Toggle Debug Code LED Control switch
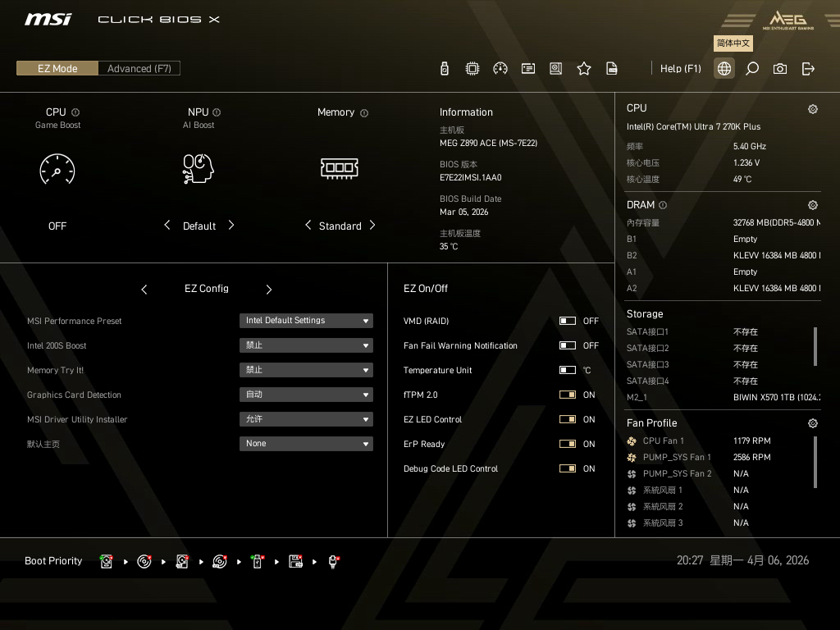The image size is (840, 630). 568,468
